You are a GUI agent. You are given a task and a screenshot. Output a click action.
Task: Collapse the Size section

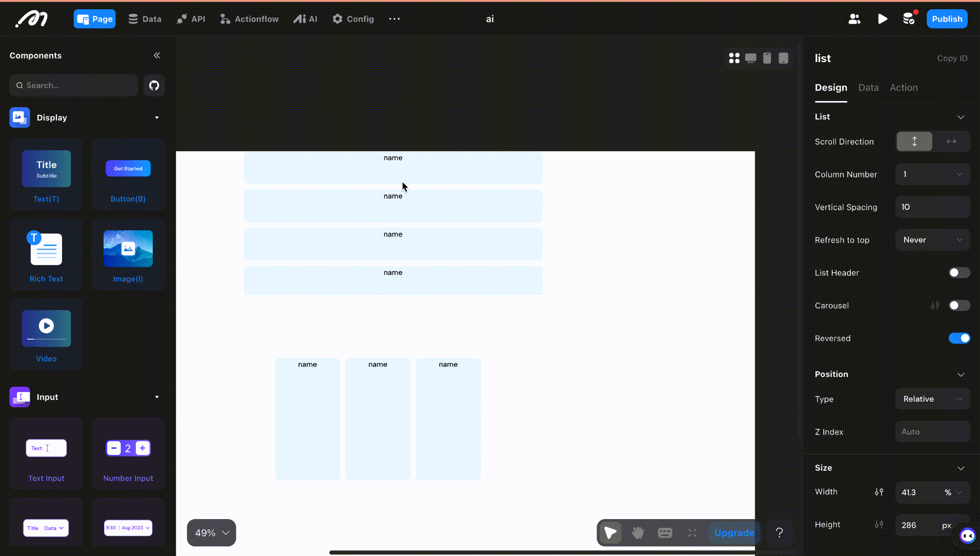(x=961, y=468)
